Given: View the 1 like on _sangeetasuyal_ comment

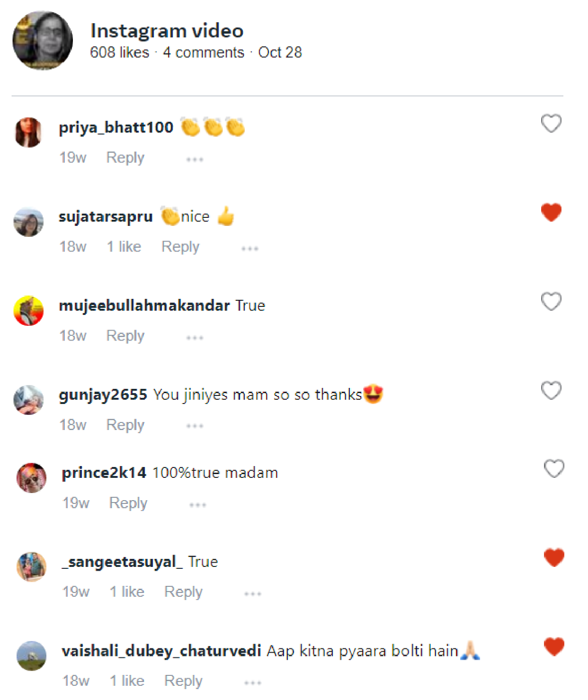Looking at the screenshot, I should click(x=127, y=592).
